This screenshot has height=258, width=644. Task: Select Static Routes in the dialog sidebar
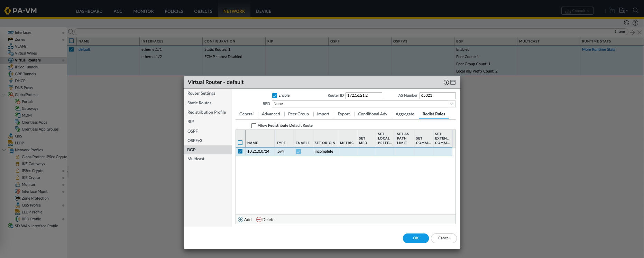click(199, 103)
